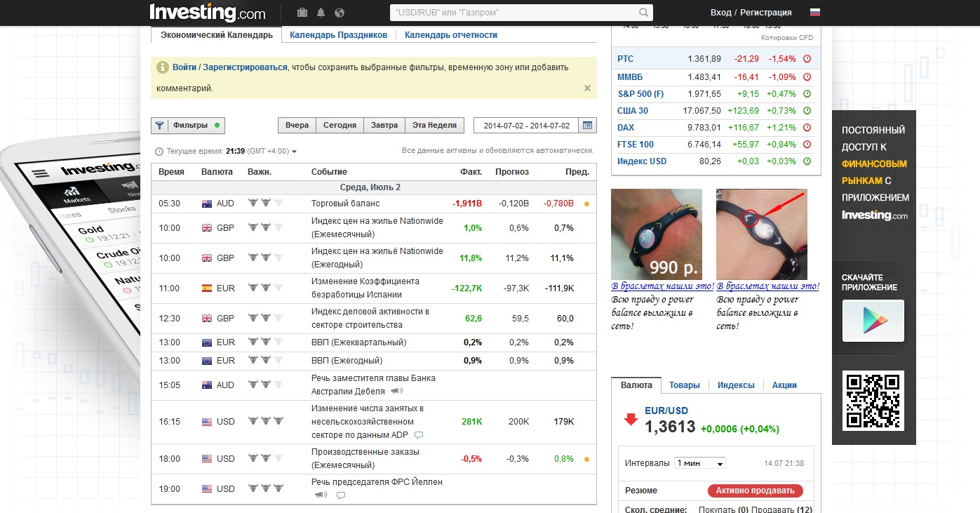Click the bull importance icons in Торговый баланс row
Screen dimensions: 980x513
[x=267, y=204]
